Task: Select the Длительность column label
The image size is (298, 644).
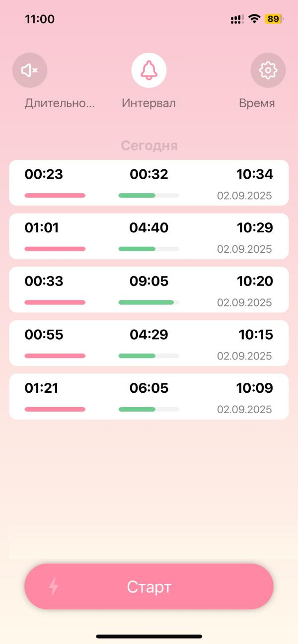Action: (x=59, y=103)
